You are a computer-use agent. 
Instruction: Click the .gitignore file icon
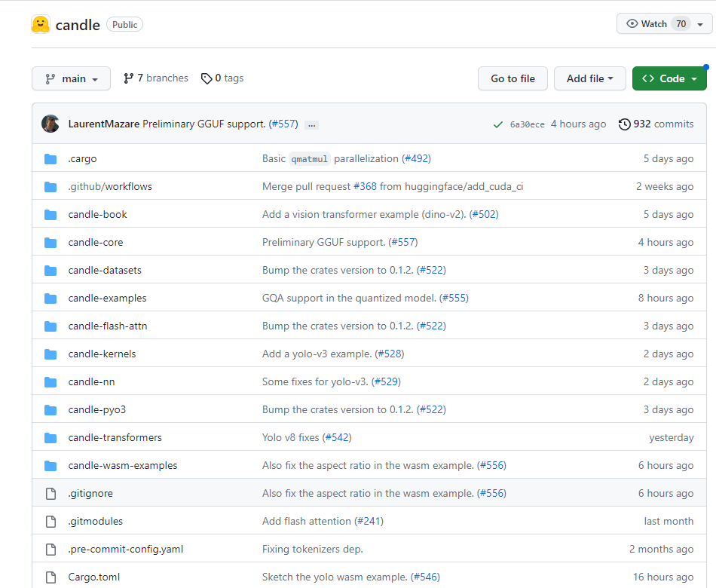coord(50,494)
